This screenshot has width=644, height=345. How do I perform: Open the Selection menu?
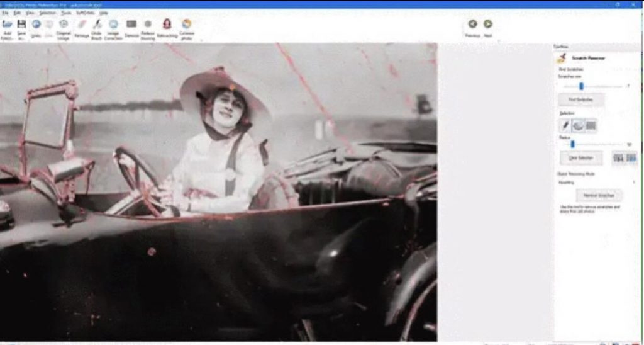coord(47,13)
